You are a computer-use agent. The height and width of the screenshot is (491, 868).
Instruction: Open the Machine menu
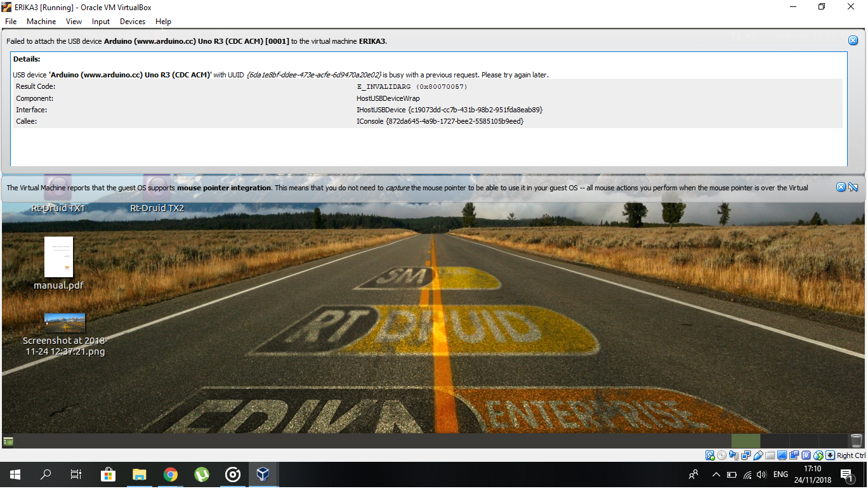click(41, 22)
